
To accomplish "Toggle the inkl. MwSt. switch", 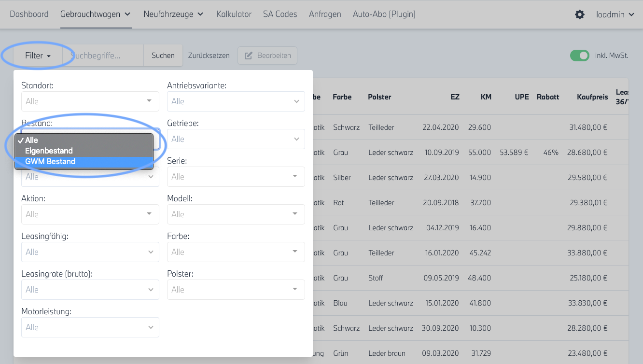I will pos(579,56).
